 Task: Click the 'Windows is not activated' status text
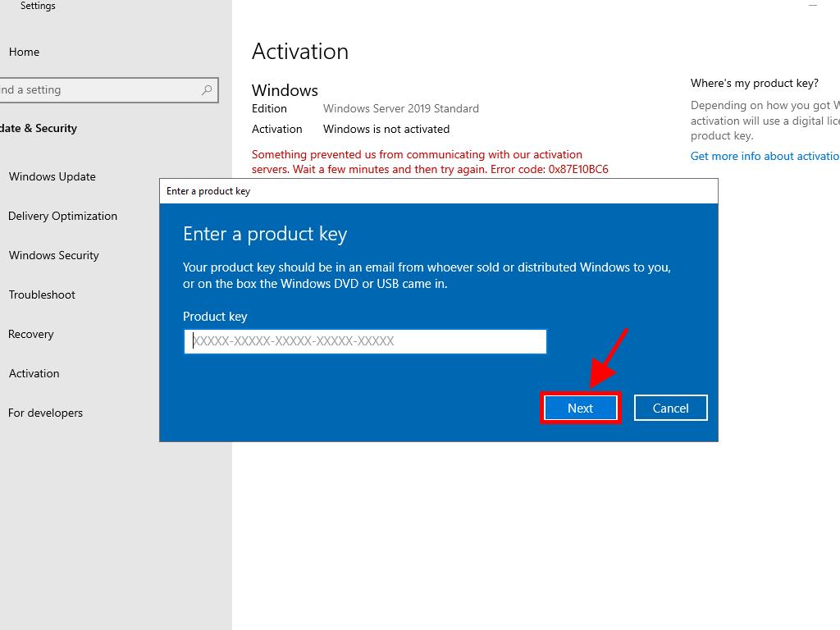[386, 129]
